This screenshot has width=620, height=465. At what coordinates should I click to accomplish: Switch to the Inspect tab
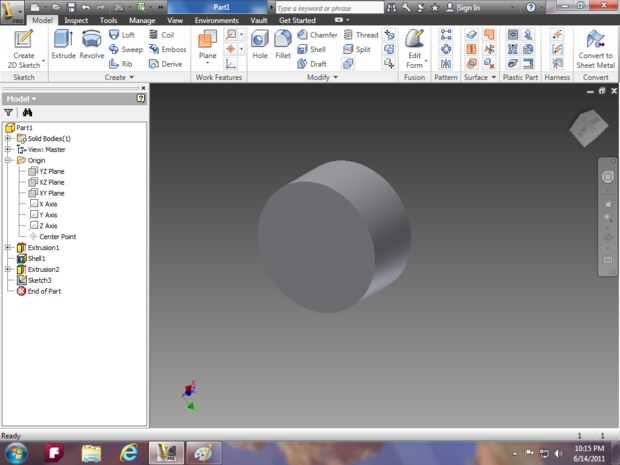[76, 20]
